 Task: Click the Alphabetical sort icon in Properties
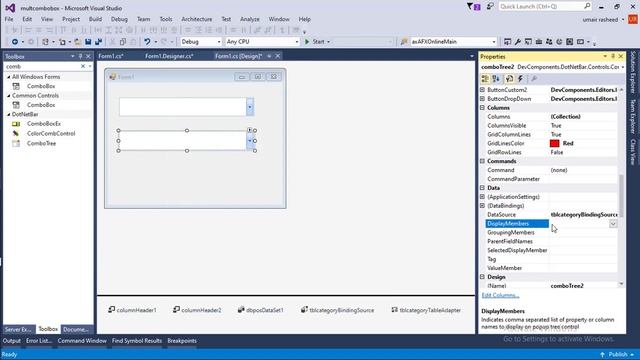click(x=496, y=79)
